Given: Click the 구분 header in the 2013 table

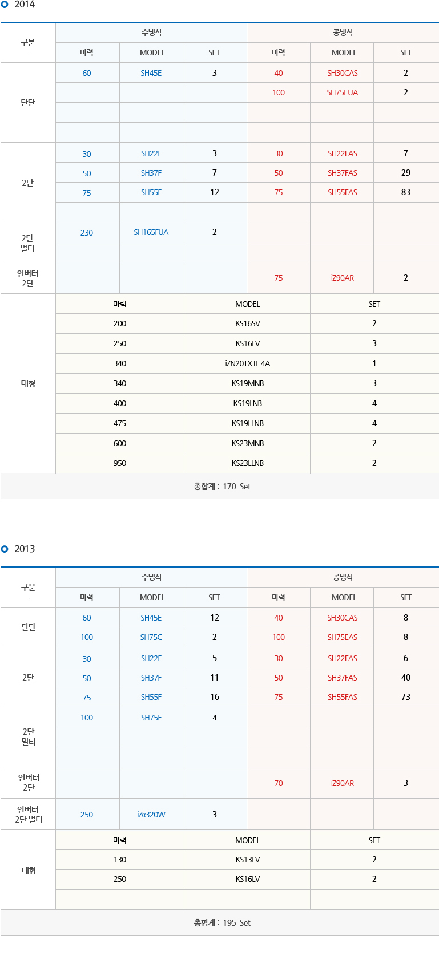Looking at the screenshot, I should click(28, 587).
